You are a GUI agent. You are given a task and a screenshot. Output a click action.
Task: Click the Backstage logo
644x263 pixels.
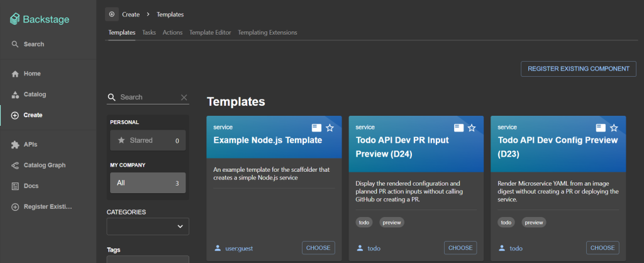[40, 20]
